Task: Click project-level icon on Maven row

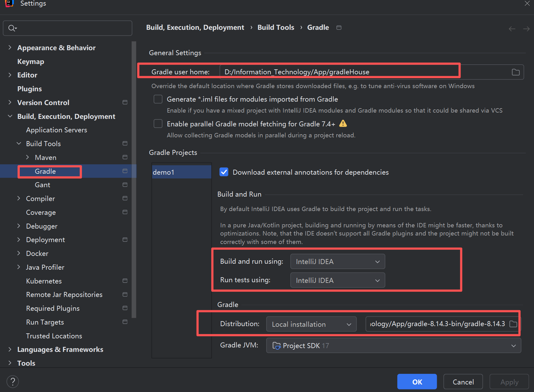Action: [125, 157]
